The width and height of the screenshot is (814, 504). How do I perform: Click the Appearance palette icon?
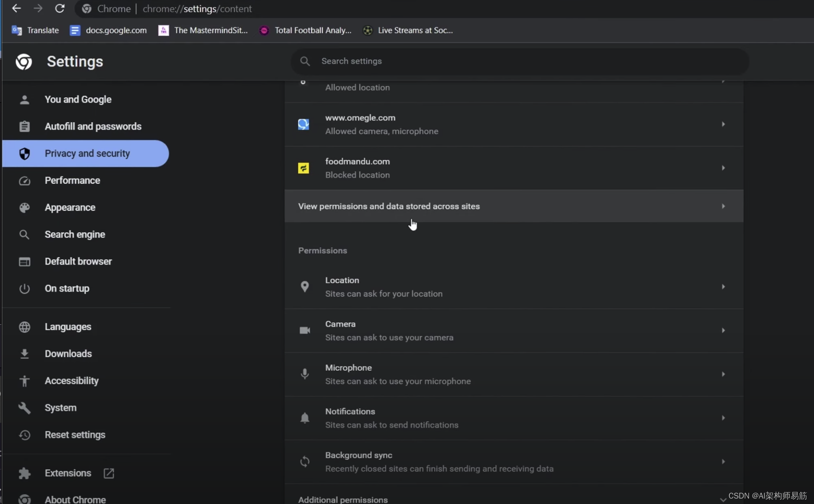[24, 208]
